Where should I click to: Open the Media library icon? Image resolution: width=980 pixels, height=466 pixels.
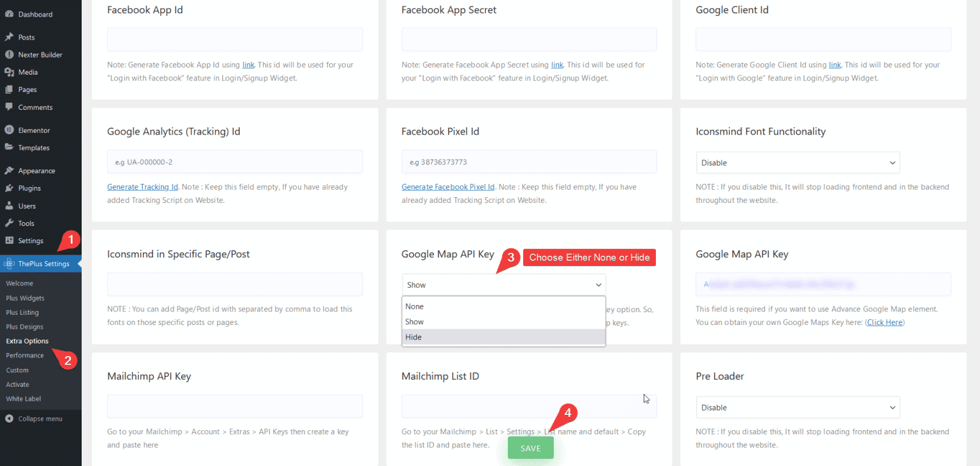point(9,71)
